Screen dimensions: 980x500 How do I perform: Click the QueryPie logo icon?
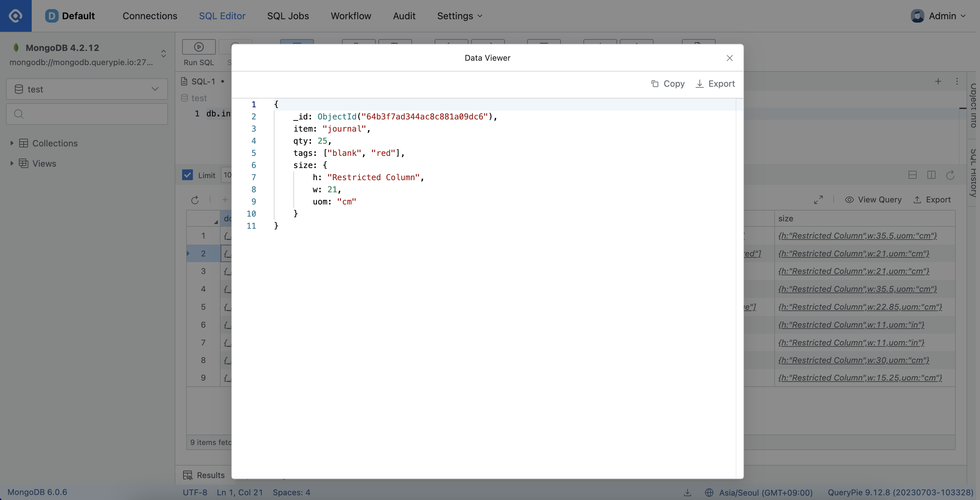point(16,16)
